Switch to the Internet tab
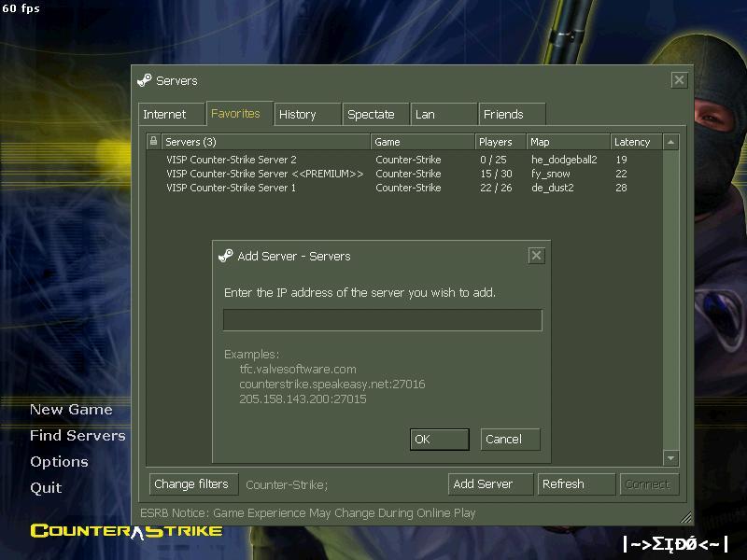747x560 pixels. pyautogui.click(x=172, y=114)
